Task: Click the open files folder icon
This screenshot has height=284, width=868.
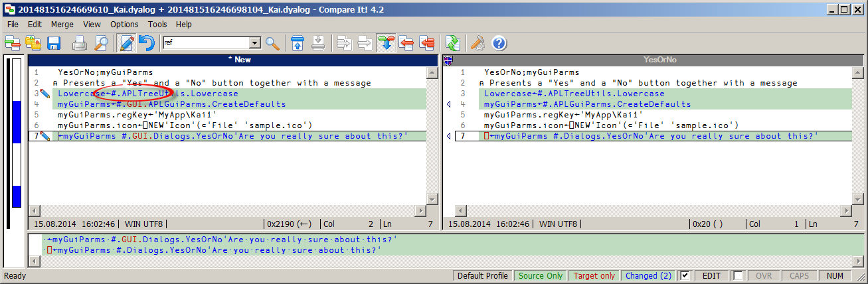Action: pos(33,44)
